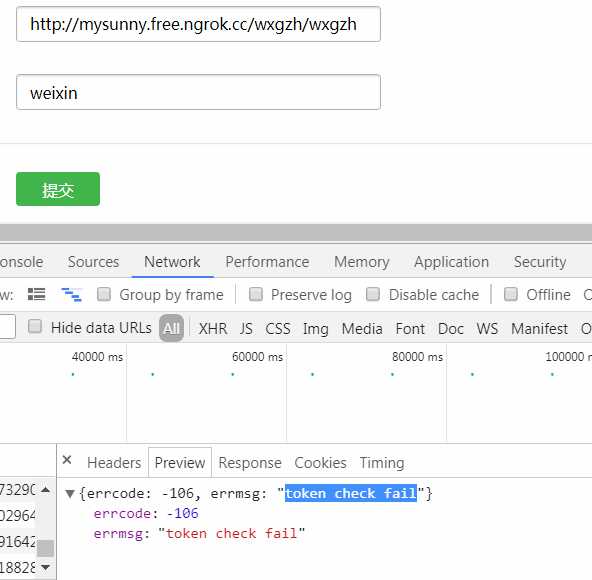Select the Preview tab
Image resolution: width=592 pixels, height=580 pixels.
pyautogui.click(x=180, y=463)
